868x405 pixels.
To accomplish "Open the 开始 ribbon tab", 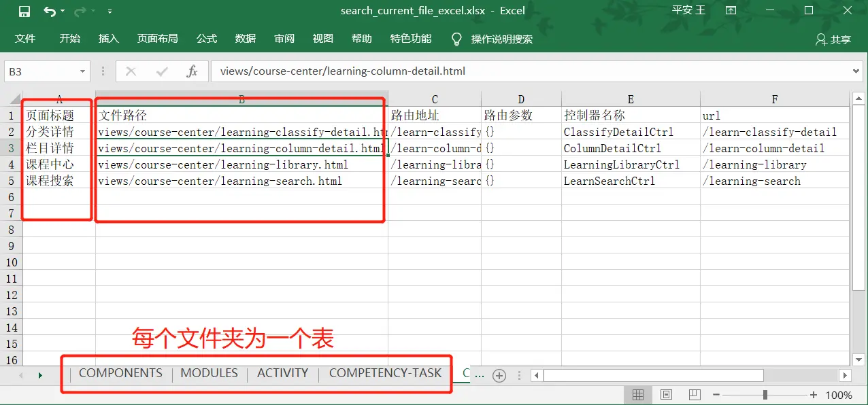I will coord(69,39).
